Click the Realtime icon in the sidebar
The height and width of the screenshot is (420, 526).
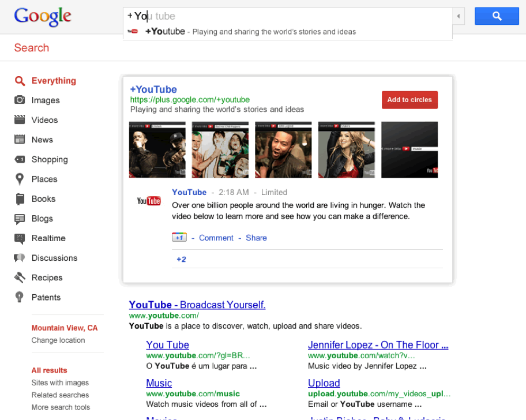tap(20, 238)
